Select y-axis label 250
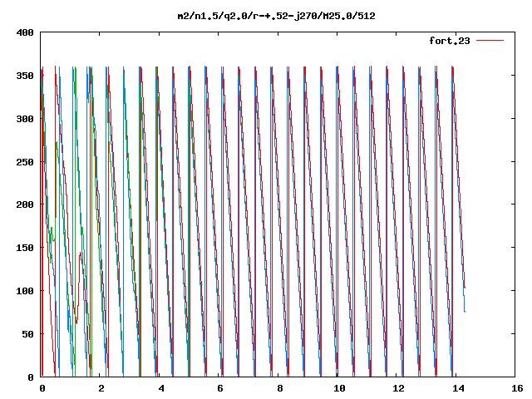 [x=25, y=162]
